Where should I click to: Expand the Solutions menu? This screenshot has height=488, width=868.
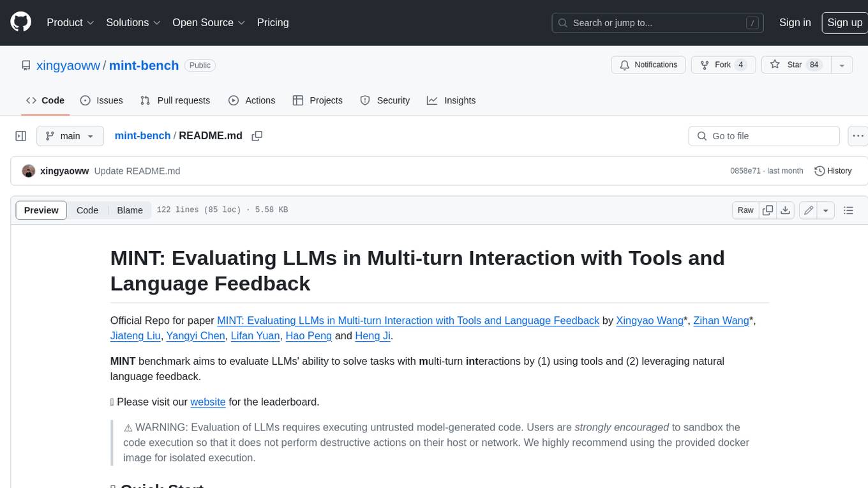133,22
